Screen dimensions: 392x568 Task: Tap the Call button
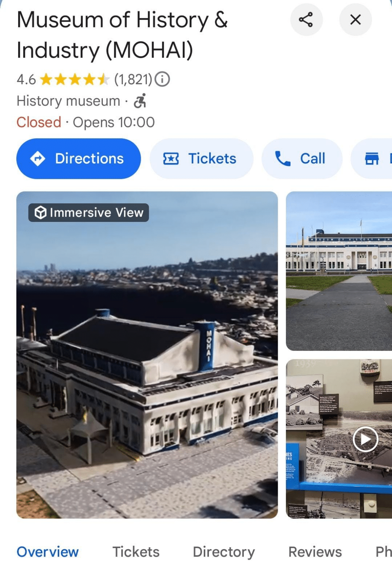pos(302,158)
